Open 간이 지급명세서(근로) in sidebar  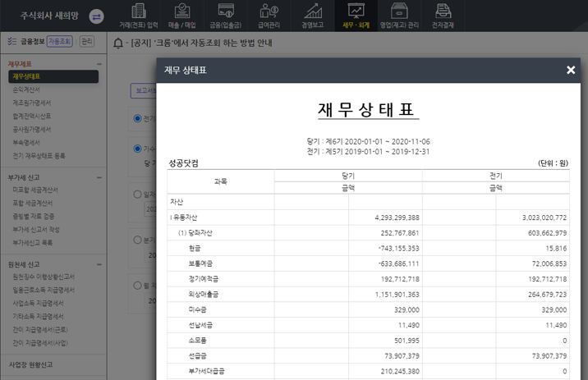click(40, 329)
